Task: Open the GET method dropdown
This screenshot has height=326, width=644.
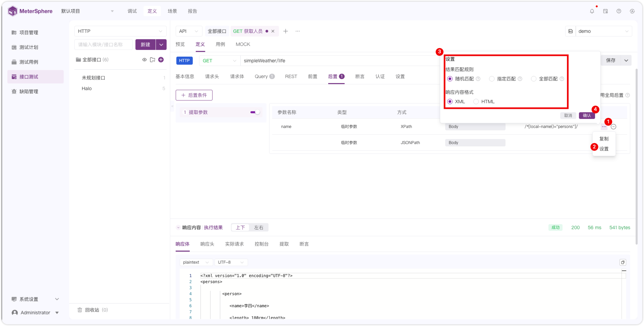Action: [x=220, y=61]
